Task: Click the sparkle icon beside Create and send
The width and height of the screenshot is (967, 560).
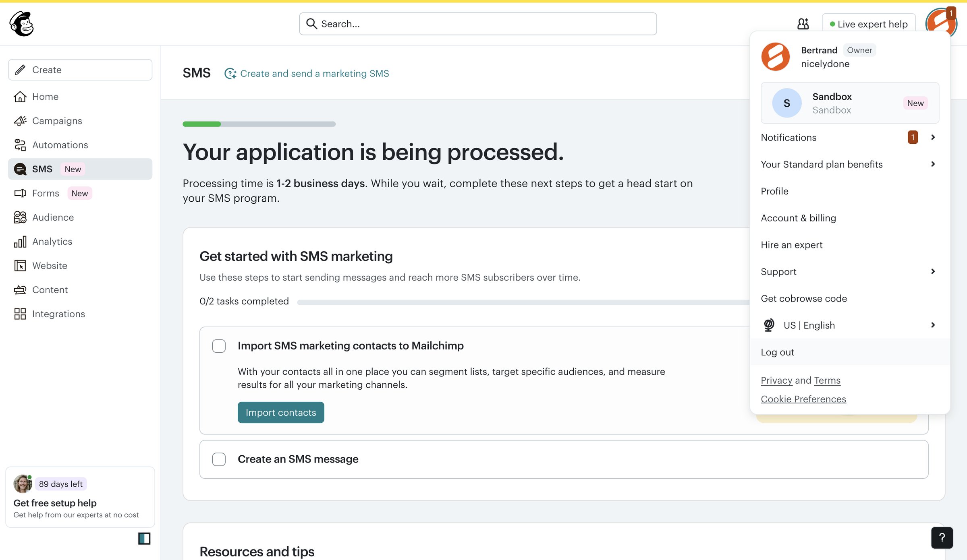Action: click(x=230, y=73)
